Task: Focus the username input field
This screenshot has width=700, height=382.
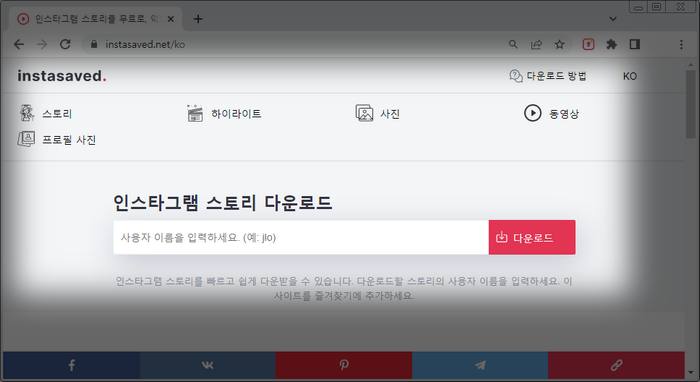Action: click(301, 237)
